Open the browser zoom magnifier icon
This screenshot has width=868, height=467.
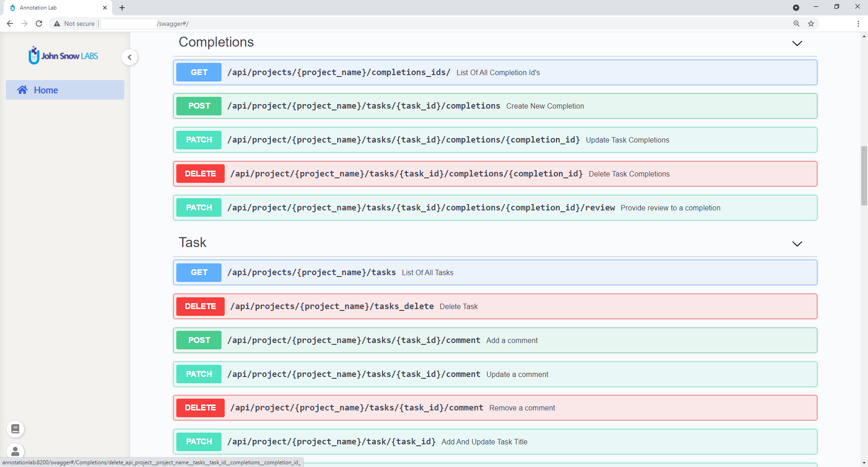(797, 24)
